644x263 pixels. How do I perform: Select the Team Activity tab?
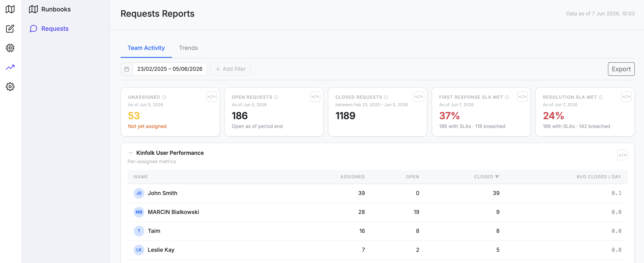pyautogui.click(x=146, y=48)
